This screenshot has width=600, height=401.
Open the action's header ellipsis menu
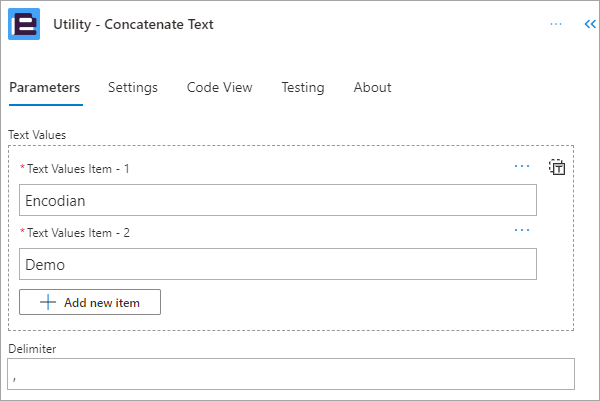tap(556, 24)
